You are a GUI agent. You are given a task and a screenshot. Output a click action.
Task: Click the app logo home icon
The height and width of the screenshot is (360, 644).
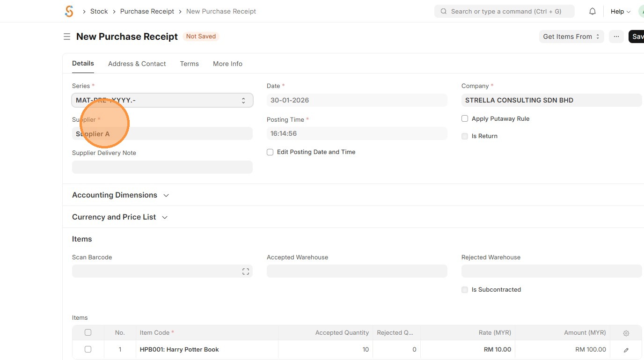pos(69,11)
